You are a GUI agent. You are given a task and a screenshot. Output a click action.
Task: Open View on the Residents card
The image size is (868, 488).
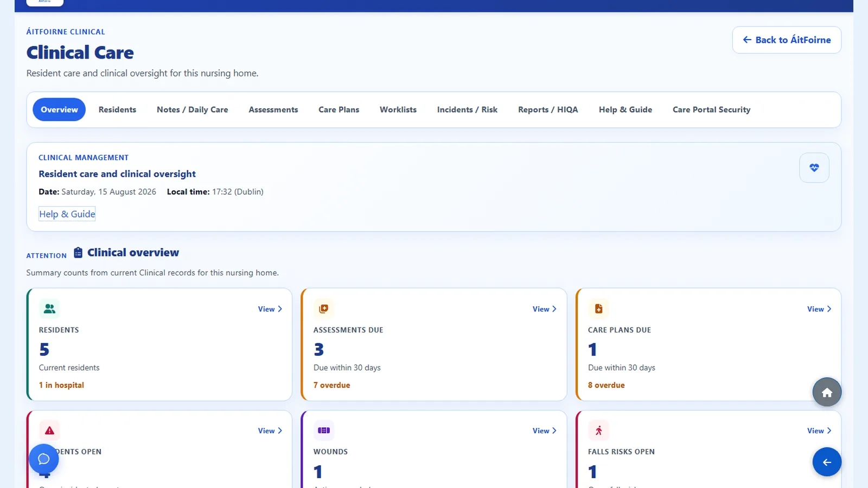pos(270,309)
